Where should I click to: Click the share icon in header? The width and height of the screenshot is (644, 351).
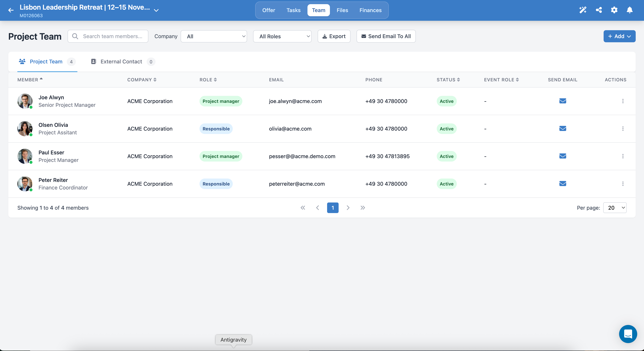[x=599, y=10]
